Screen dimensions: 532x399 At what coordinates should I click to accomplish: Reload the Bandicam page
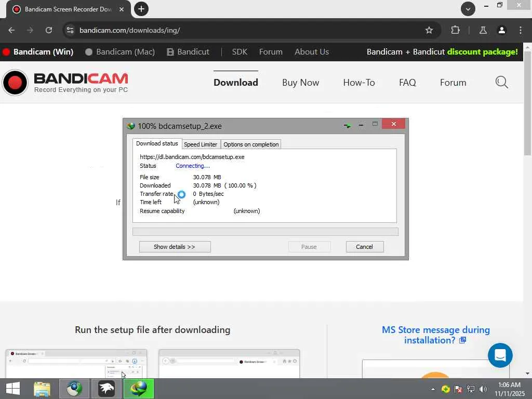(x=49, y=30)
